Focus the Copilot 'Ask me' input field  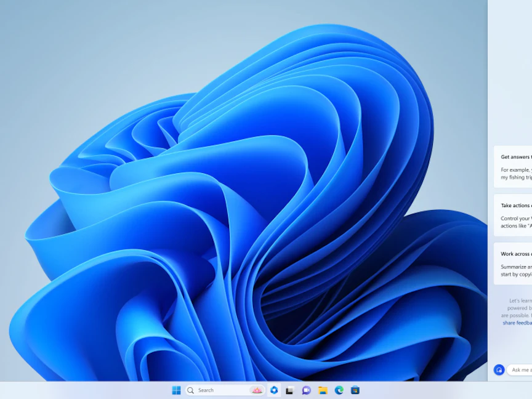pyautogui.click(x=521, y=369)
